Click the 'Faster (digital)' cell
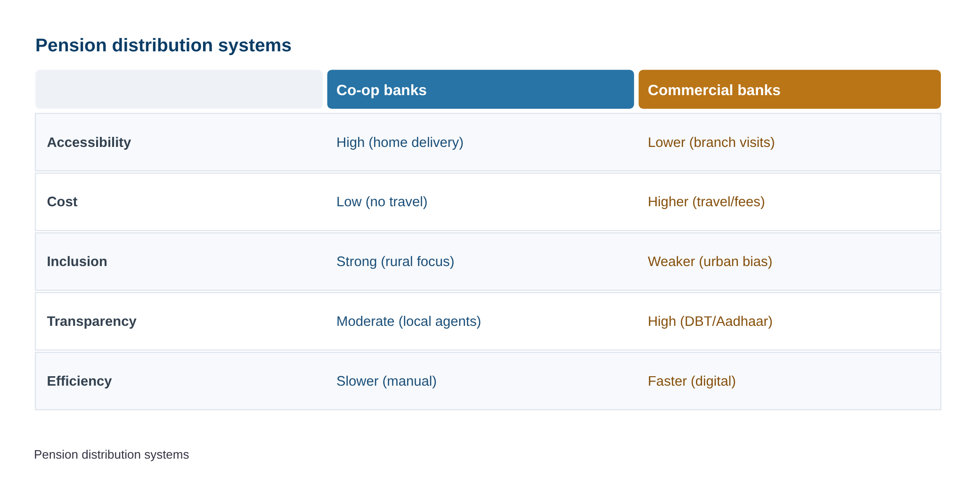 click(x=692, y=381)
